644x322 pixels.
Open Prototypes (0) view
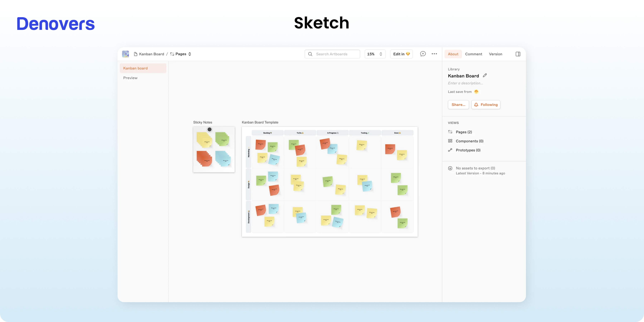(x=468, y=150)
